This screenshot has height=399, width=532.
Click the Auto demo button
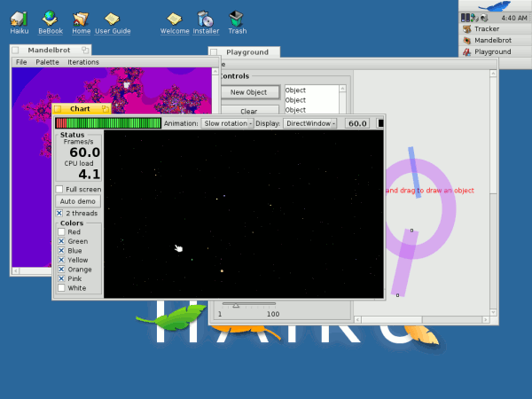click(79, 201)
